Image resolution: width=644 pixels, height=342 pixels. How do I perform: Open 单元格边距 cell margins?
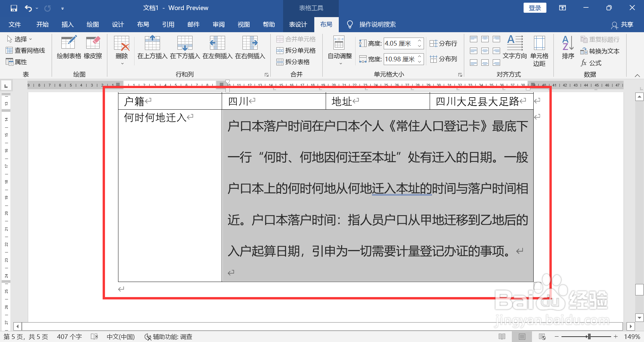pos(539,51)
